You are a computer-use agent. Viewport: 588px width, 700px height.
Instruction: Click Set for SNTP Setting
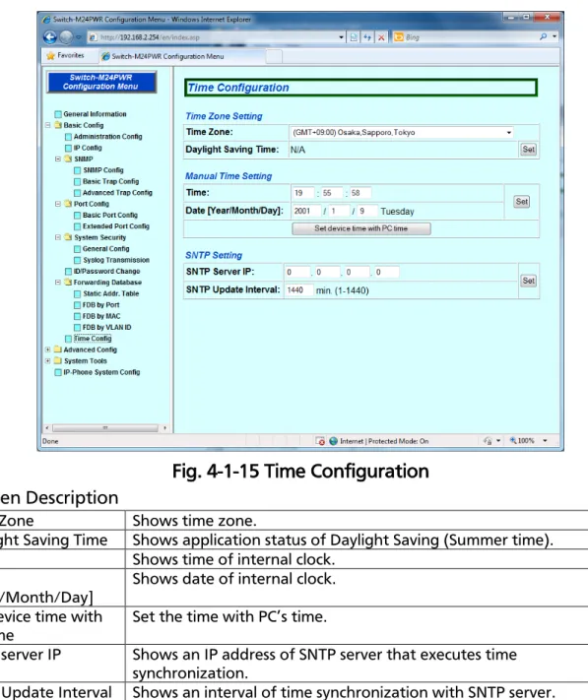[x=529, y=281]
